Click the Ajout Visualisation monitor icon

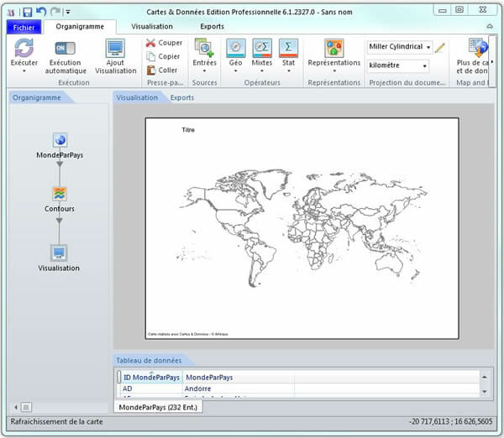pyautogui.click(x=115, y=49)
